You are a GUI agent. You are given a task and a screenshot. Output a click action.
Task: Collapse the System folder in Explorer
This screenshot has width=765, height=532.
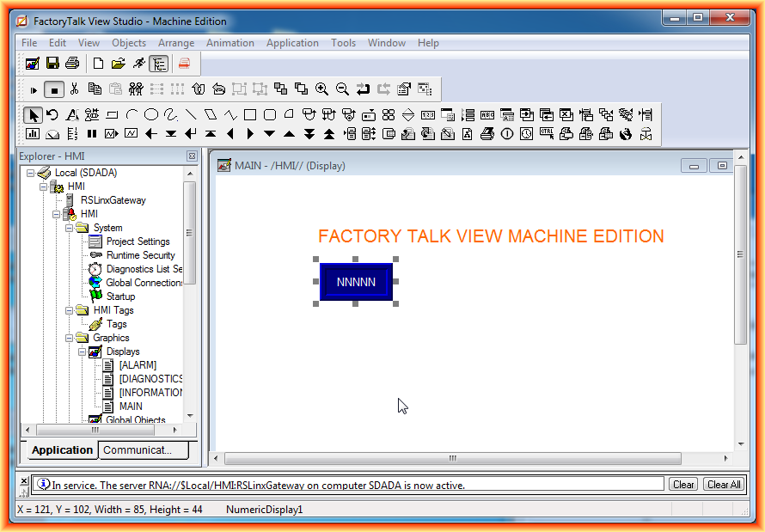click(70, 228)
